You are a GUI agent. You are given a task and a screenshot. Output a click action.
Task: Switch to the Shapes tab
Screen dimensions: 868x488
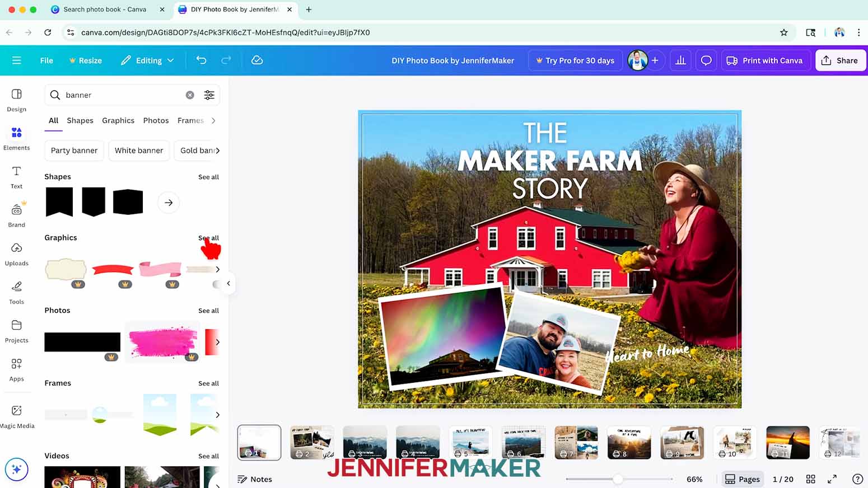click(80, 120)
